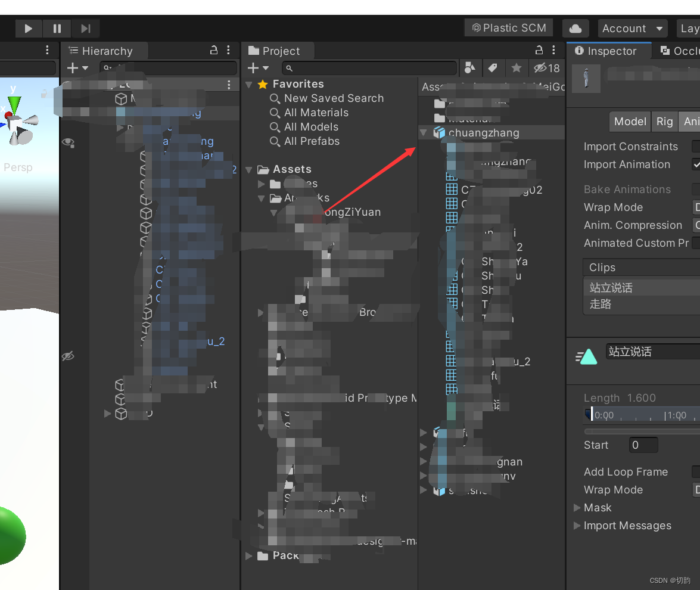Click the Search by Label tag icon

click(x=493, y=68)
